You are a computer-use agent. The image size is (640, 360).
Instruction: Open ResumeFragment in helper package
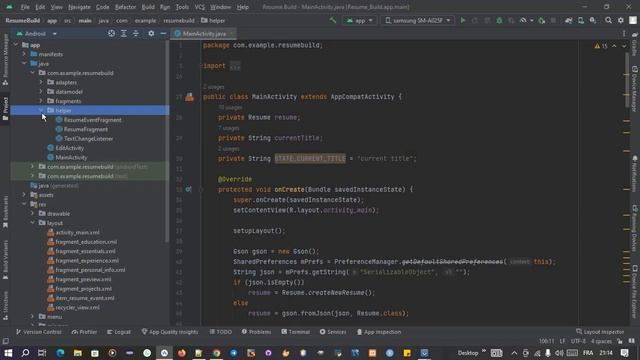tap(86, 129)
